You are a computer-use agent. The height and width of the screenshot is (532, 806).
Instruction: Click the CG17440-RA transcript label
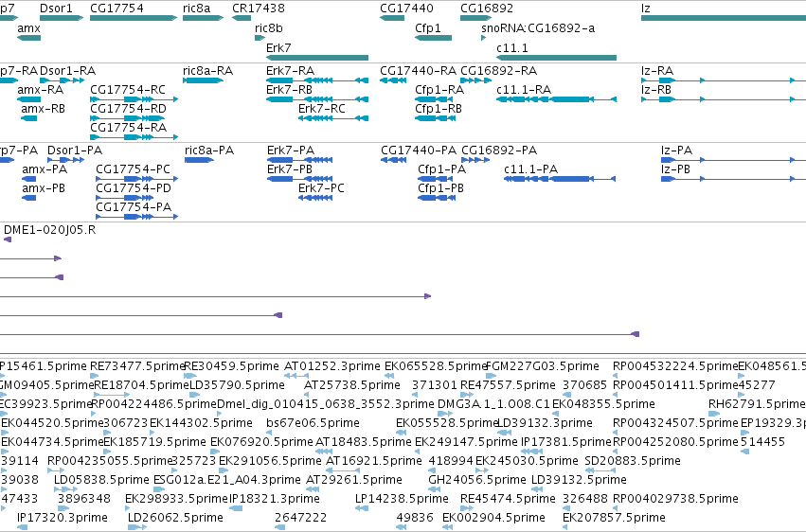tap(418, 71)
